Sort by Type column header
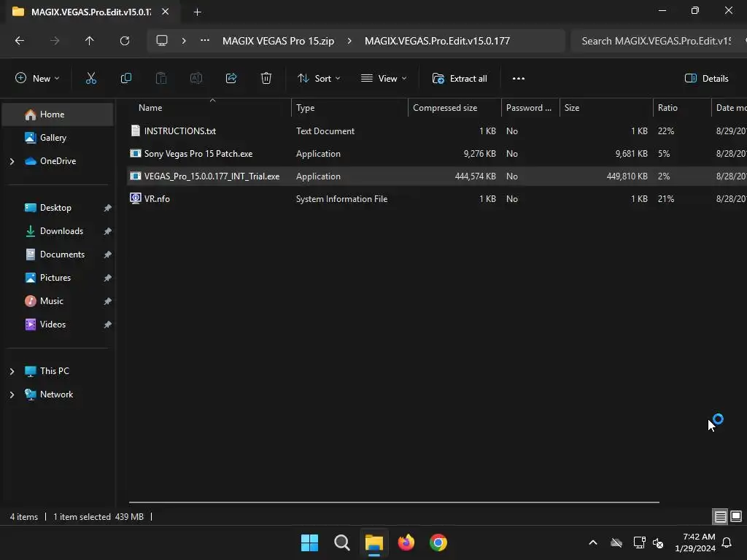This screenshot has height=560, width=747. coord(349,108)
